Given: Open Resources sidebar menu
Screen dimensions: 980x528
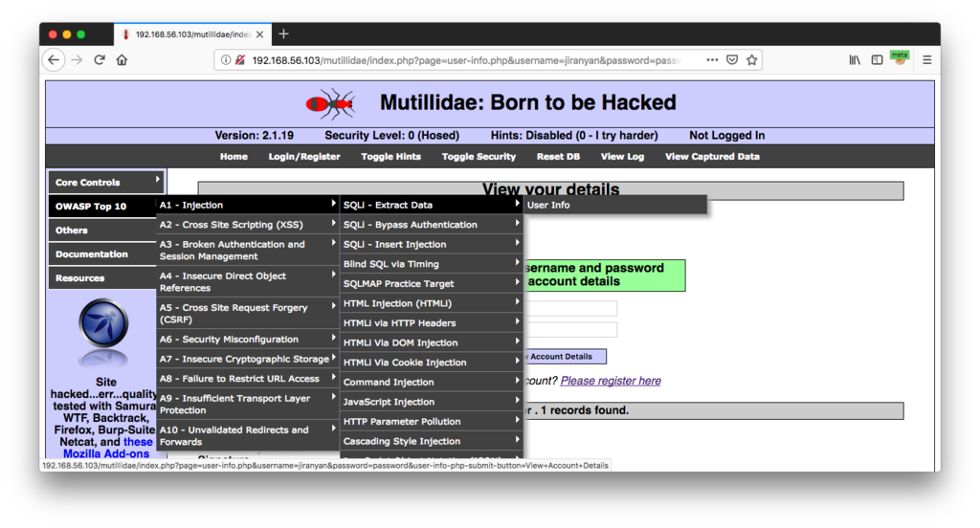Looking at the screenshot, I should tap(102, 278).
